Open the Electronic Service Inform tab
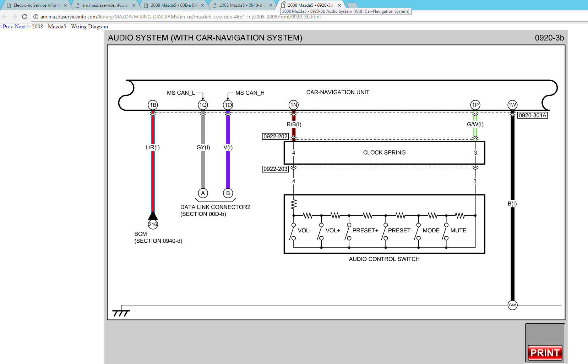Image resolution: width=588 pixels, height=364 pixels. 36,5
